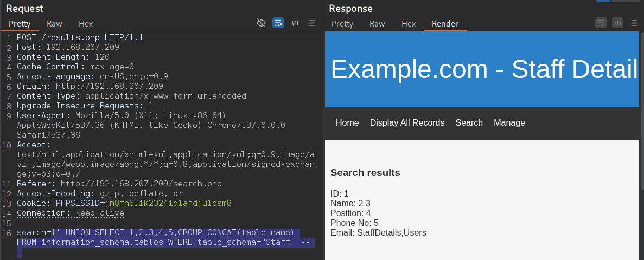The image size is (644, 260).
Task: Click the Name: 2 3 result line
Action: (350, 204)
